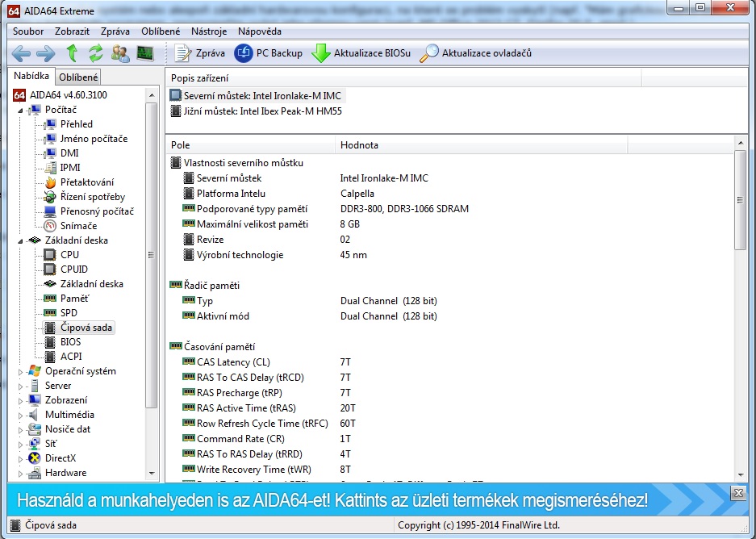
Task: Switch to the Oblíbené tab
Action: tap(77, 77)
